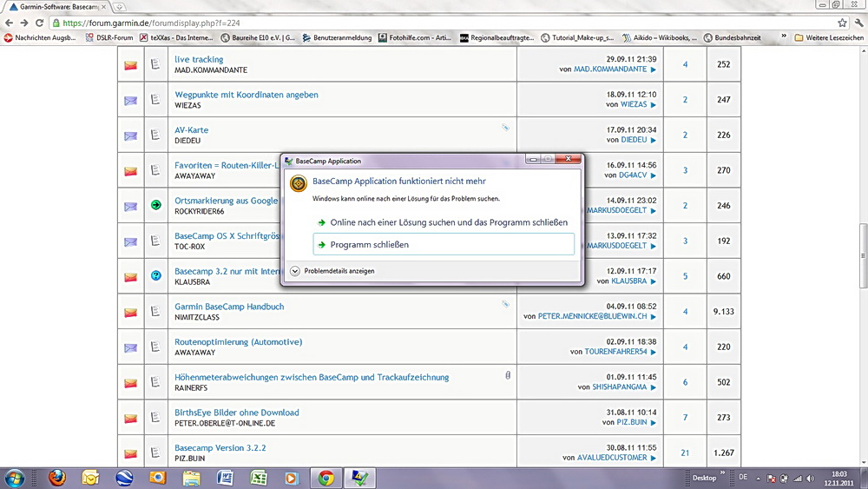Open media player from taskbar

pyautogui.click(x=291, y=478)
